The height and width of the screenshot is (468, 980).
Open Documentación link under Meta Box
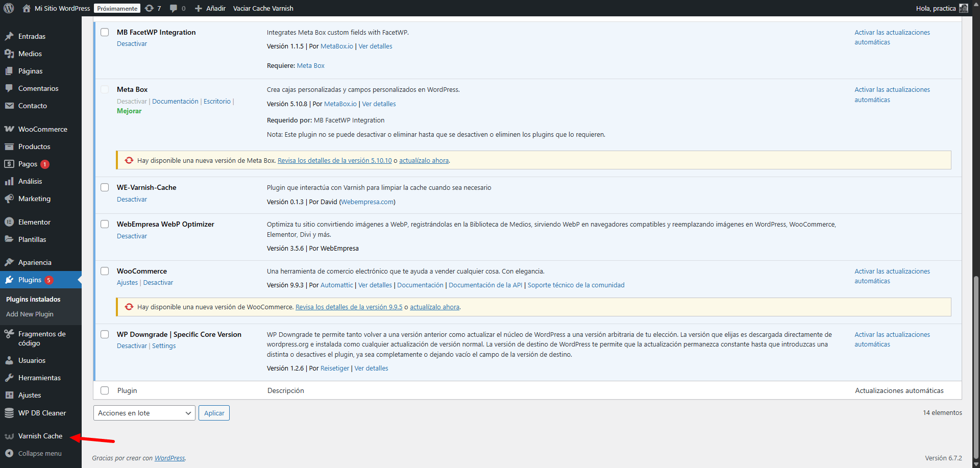175,101
